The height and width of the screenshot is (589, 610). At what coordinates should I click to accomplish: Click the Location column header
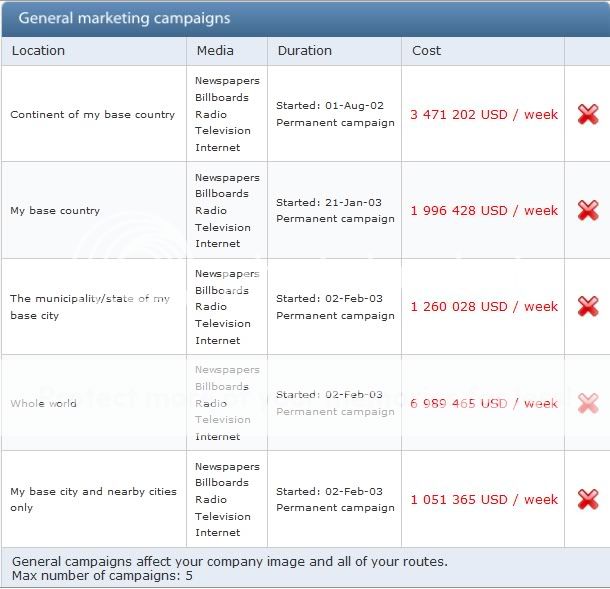[x=38, y=50]
